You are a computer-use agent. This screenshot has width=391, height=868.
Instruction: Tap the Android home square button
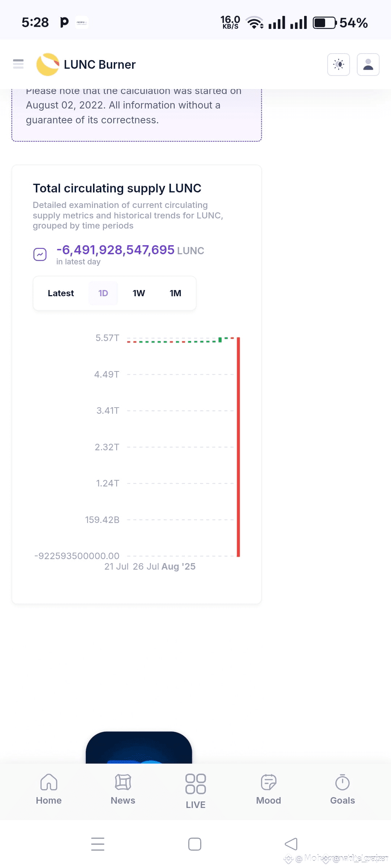195,844
